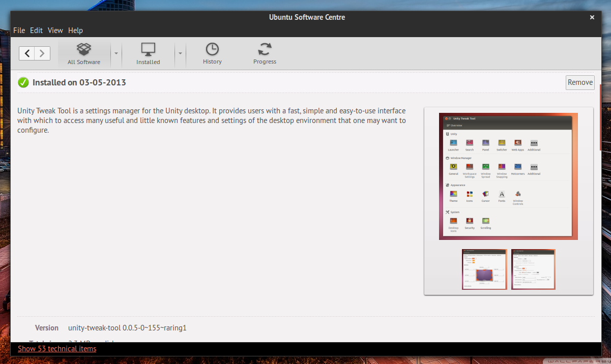Image resolution: width=611 pixels, height=364 pixels.
Task: Open the View menu
Action: (x=55, y=31)
